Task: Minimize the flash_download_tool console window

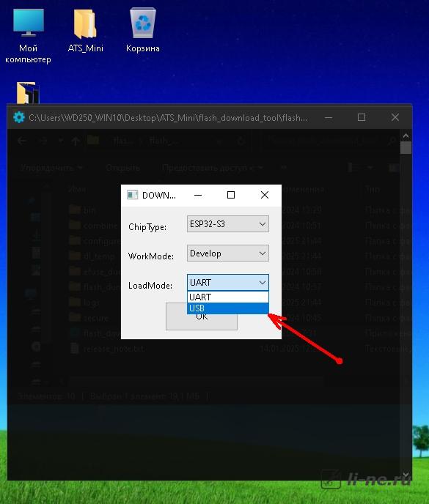Action: coord(329,117)
